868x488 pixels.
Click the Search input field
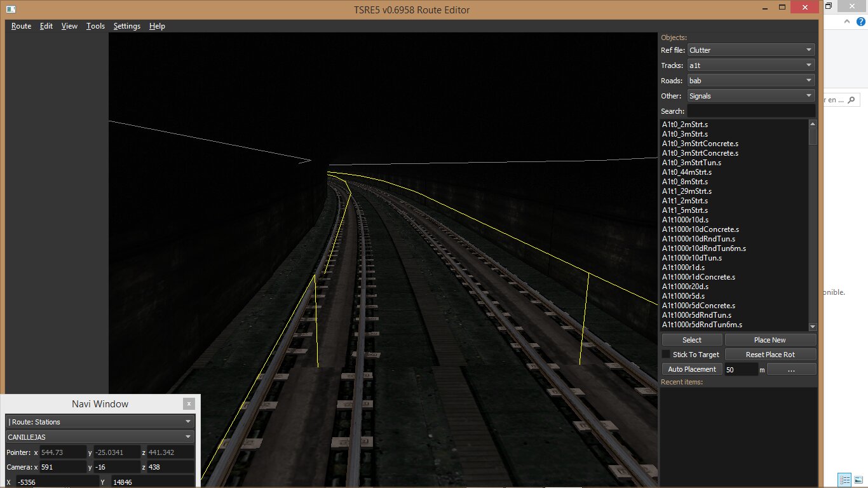[751, 111]
